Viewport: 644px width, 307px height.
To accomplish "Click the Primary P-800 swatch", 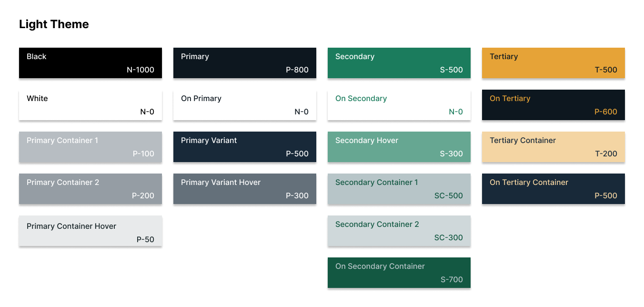I will tap(245, 63).
